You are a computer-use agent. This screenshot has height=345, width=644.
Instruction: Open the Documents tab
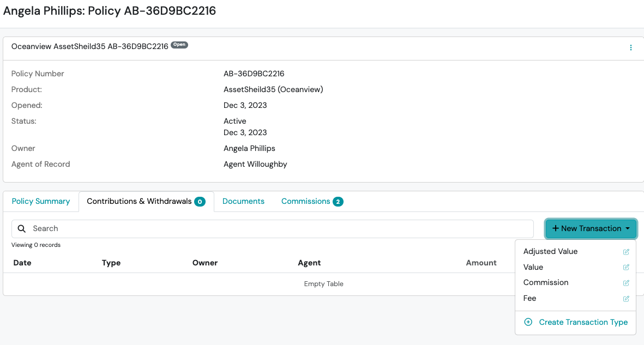pyautogui.click(x=243, y=201)
